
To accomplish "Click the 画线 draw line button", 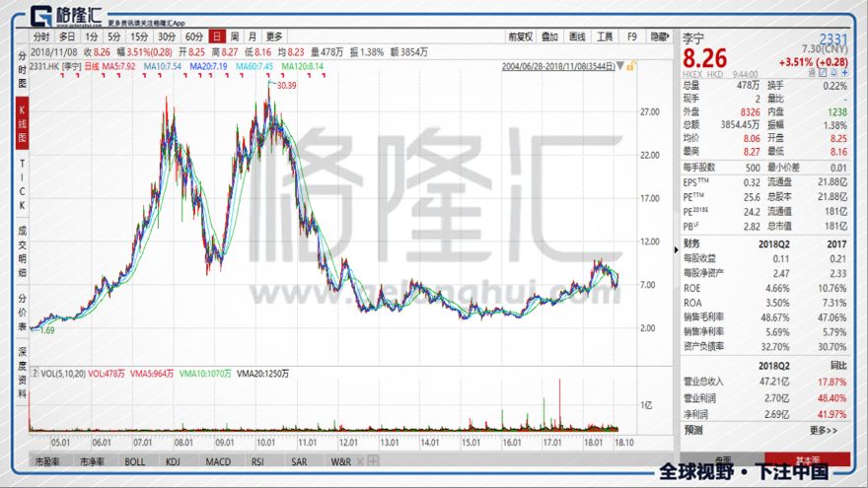I will coord(577,36).
